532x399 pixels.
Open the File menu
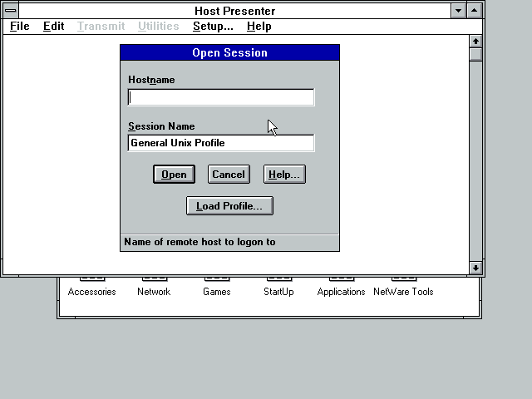pos(20,26)
